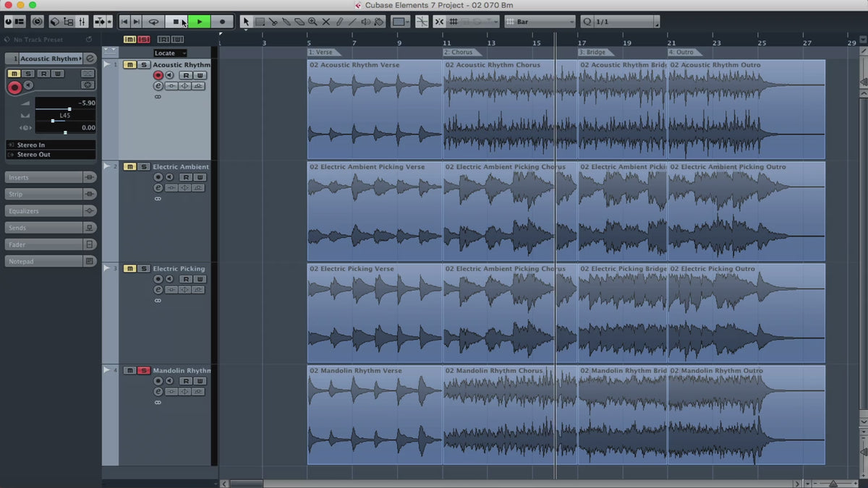
Task: Unmute the Electric Ambient track
Action: tap(129, 167)
